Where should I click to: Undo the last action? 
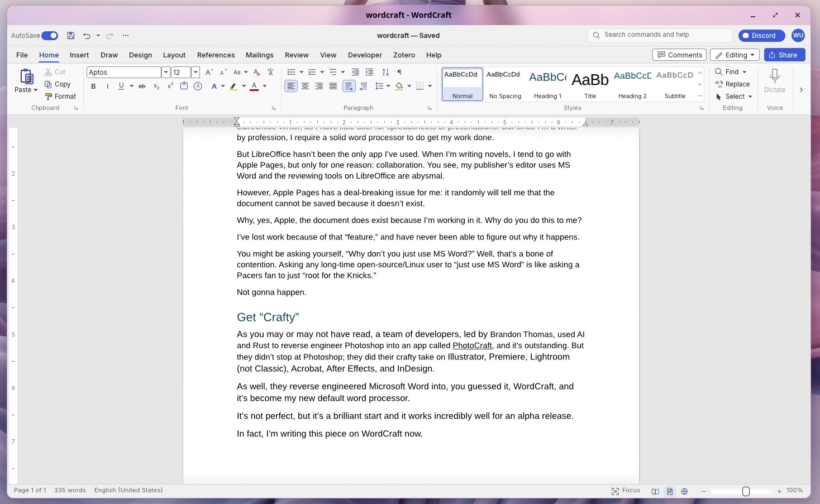click(x=87, y=36)
